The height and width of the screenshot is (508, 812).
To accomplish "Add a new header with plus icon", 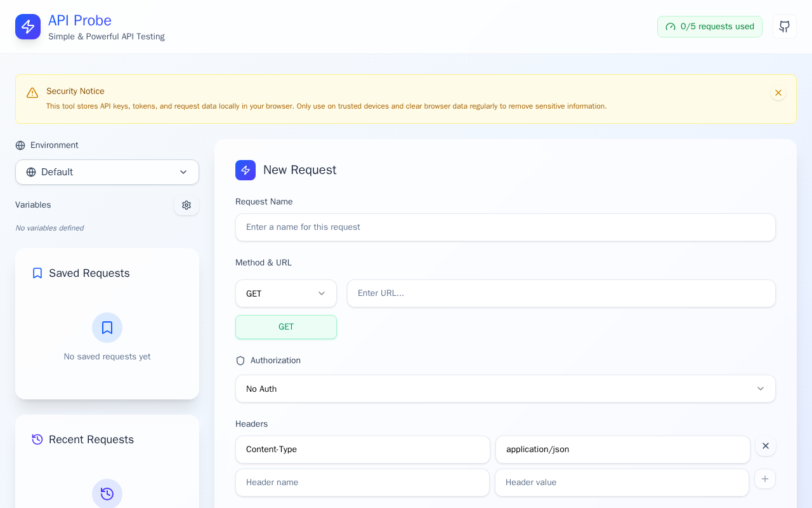I will tap(765, 479).
